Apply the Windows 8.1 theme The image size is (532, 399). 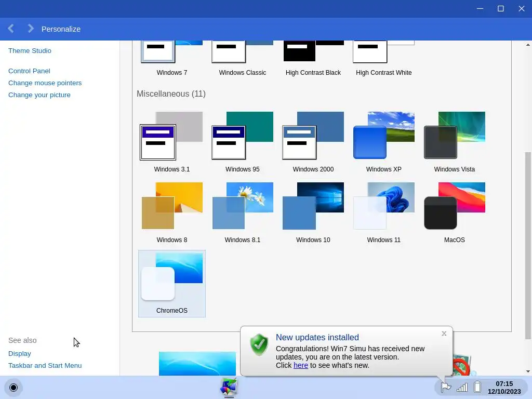point(242,212)
